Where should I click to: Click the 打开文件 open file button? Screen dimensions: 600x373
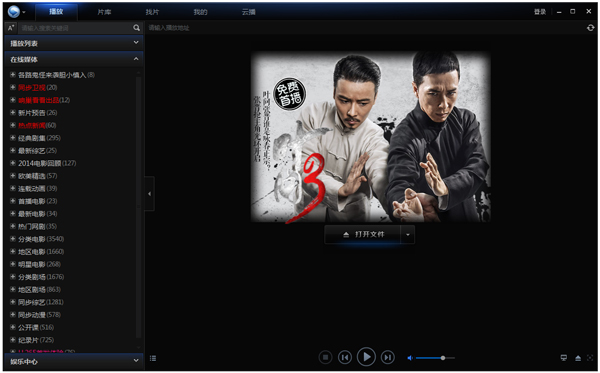pyautogui.click(x=362, y=234)
